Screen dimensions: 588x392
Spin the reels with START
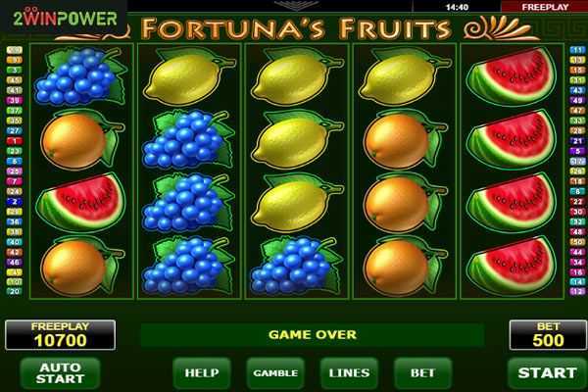point(548,372)
